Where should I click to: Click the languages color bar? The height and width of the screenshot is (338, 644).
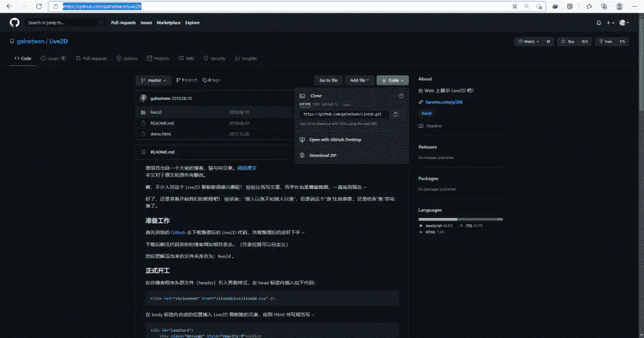460,219
